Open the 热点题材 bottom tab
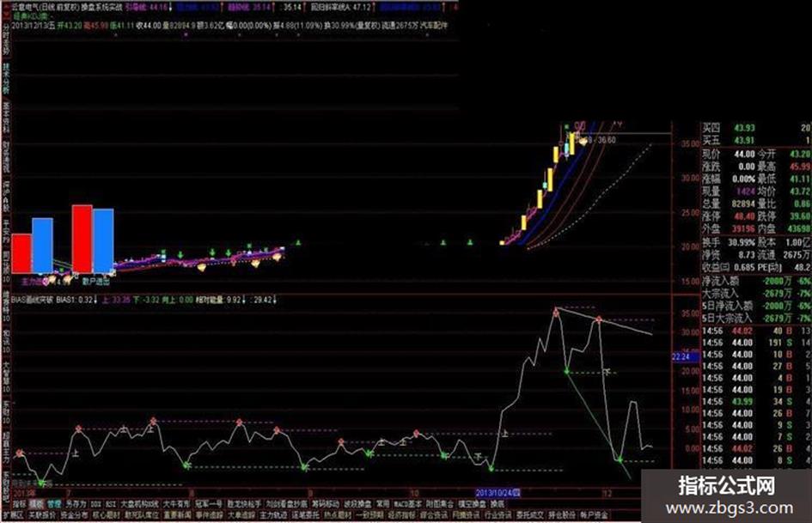The image size is (812, 523). click(339, 515)
